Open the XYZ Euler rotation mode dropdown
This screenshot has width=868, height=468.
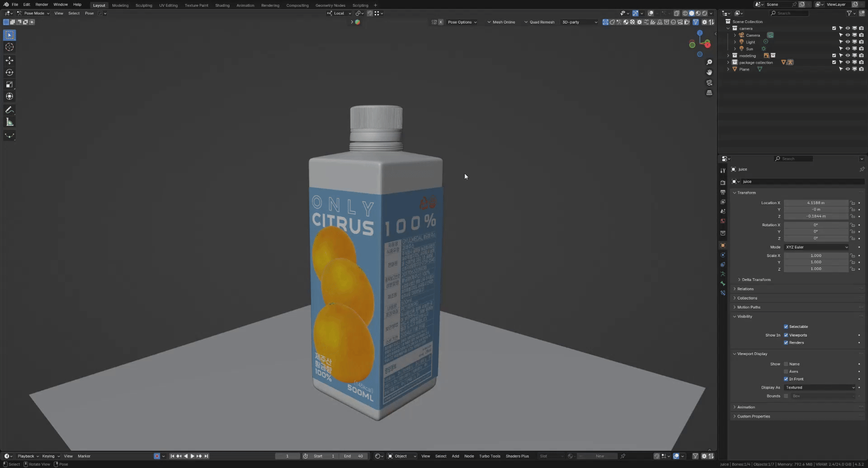(x=816, y=247)
